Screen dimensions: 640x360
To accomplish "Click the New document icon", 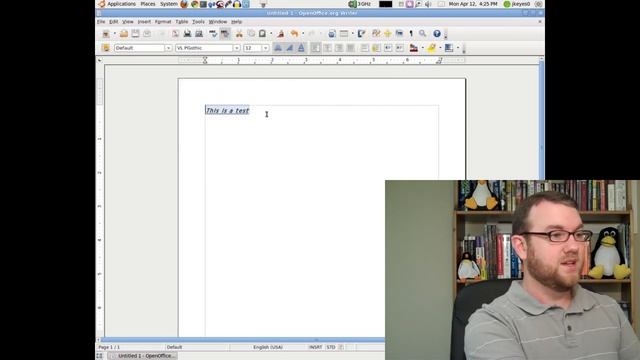I will (x=106, y=34).
